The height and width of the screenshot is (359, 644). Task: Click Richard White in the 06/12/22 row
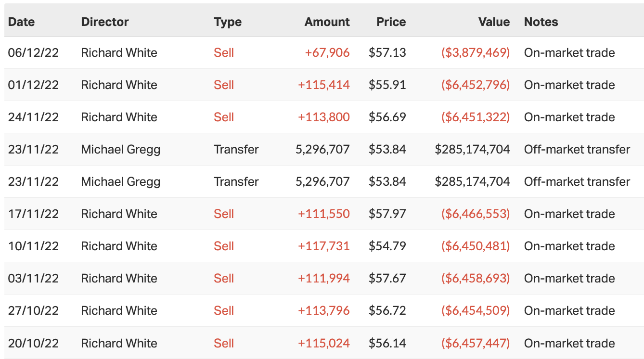click(x=119, y=52)
